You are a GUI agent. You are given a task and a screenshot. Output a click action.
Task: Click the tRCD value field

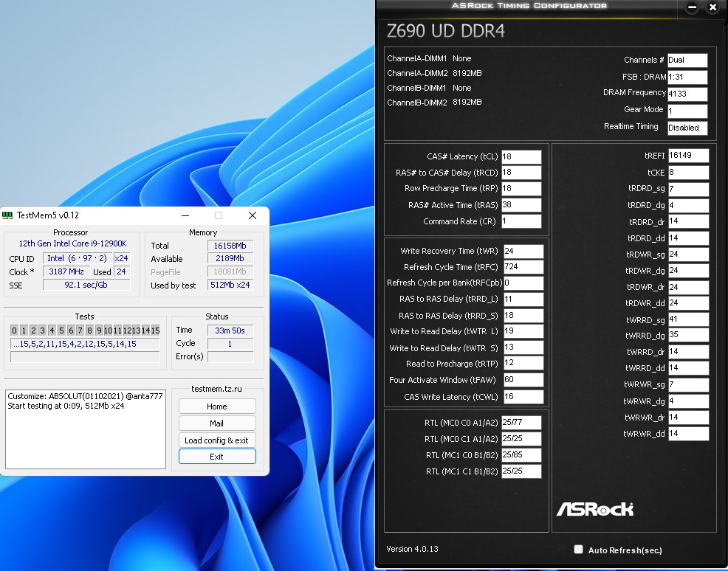coord(521,173)
